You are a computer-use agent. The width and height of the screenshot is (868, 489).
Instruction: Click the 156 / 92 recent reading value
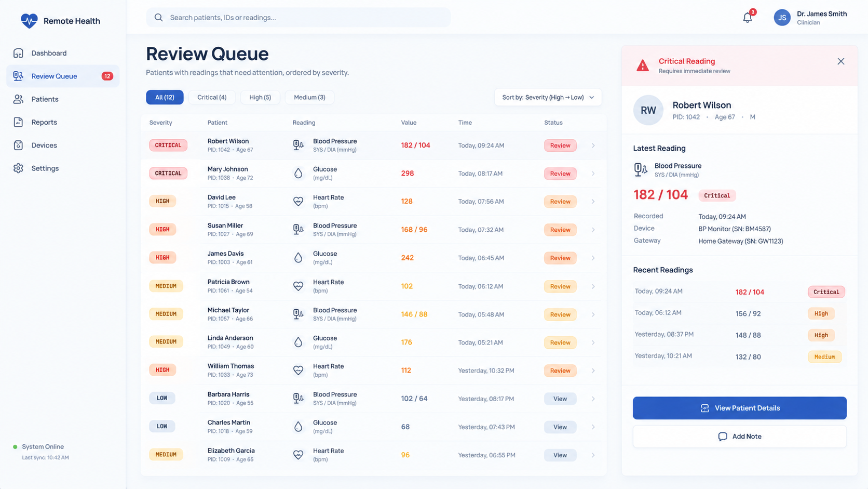click(748, 314)
